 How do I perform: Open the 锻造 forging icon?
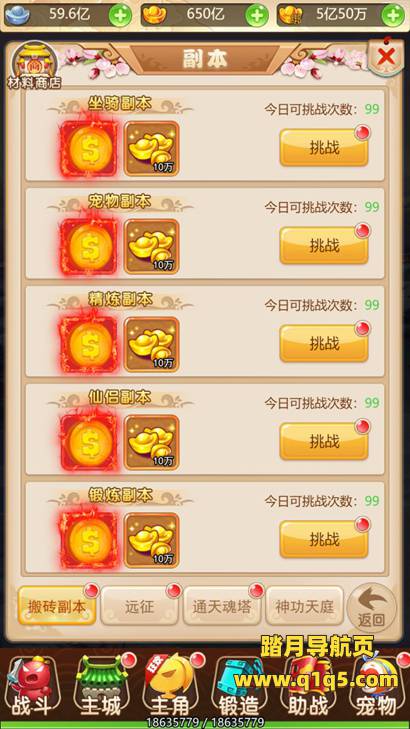(238, 687)
